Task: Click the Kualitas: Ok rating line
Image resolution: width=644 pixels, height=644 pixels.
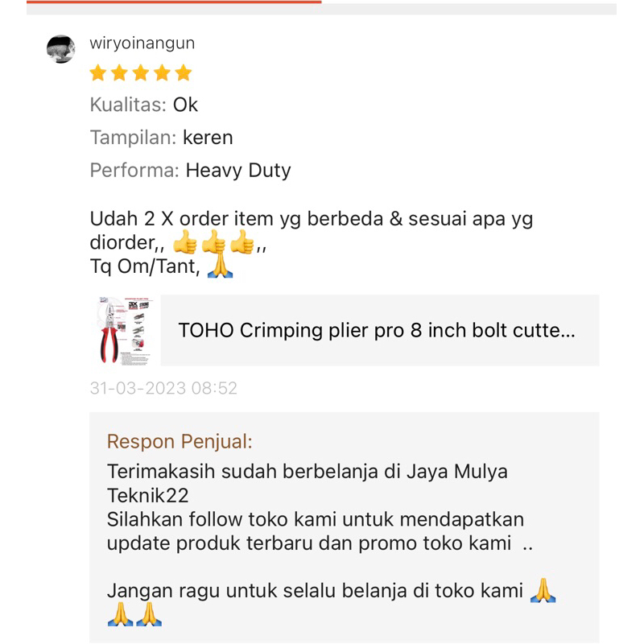Action: pyautogui.click(x=144, y=105)
